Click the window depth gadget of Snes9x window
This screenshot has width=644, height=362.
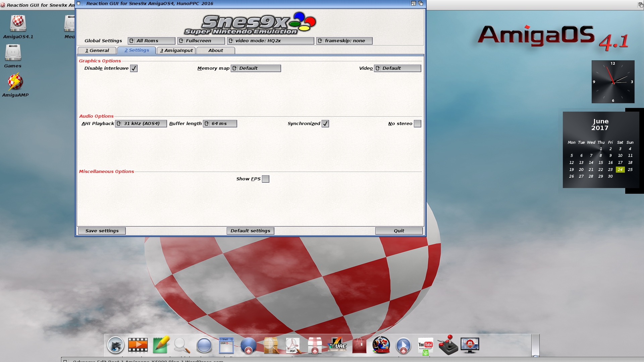pyautogui.click(x=421, y=3)
